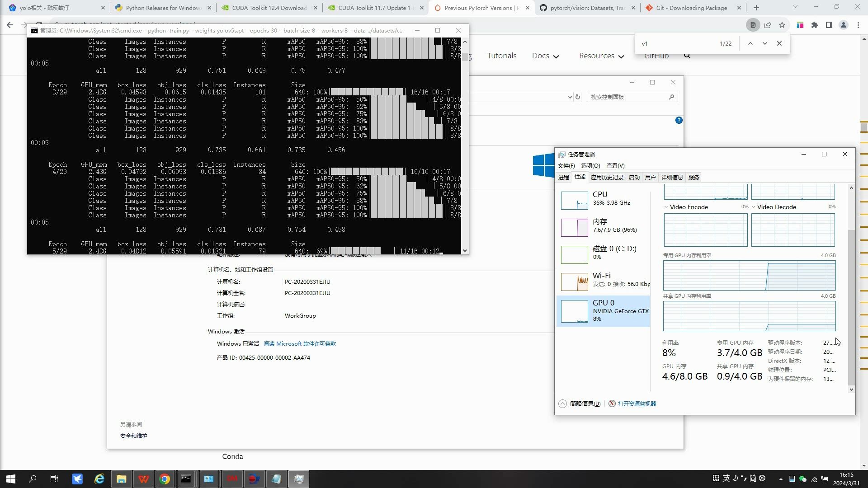Open the Resources dropdown menu

[x=601, y=56]
